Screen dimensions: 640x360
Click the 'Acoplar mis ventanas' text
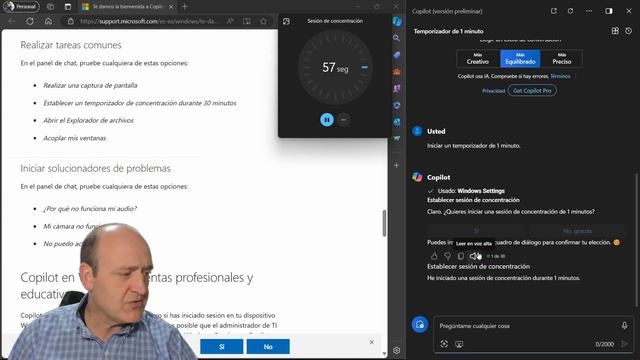pos(75,138)
